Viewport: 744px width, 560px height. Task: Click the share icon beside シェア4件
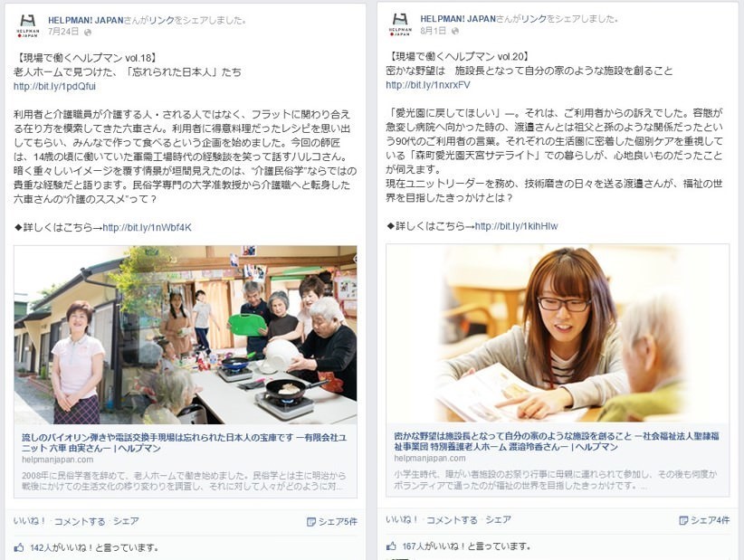click(683, 520)
